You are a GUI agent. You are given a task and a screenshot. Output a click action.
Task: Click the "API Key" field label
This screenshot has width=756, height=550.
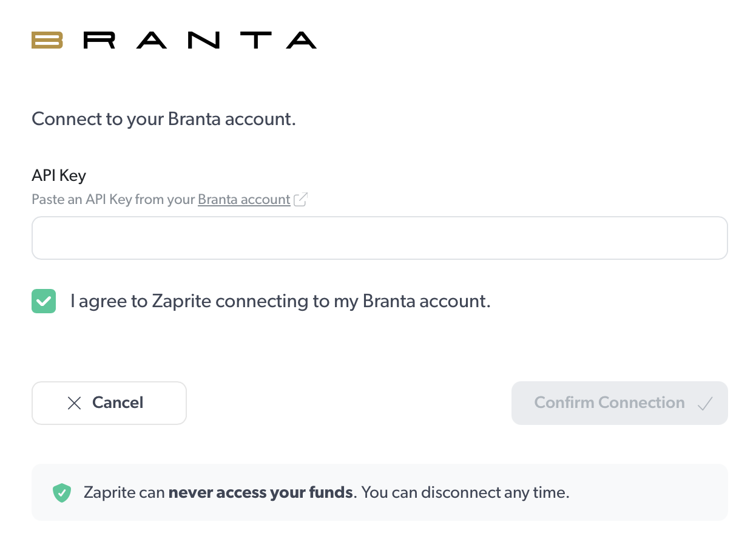click(59, 175)
